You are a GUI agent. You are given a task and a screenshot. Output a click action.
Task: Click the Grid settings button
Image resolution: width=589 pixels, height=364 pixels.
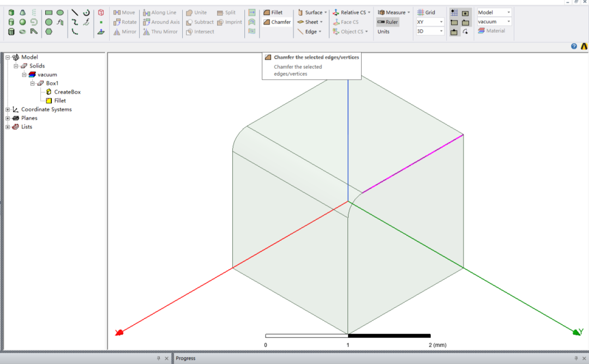tap(426, 13)
